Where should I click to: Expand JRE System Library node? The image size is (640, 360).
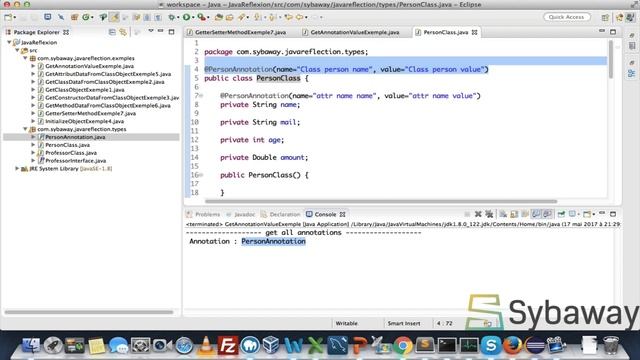click(x=17, y=168)
